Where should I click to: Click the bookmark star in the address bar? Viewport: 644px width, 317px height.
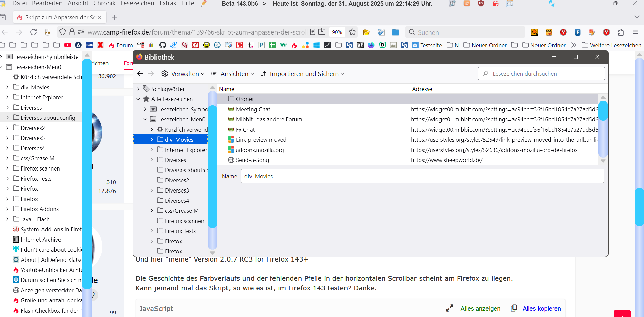point(352,32)
